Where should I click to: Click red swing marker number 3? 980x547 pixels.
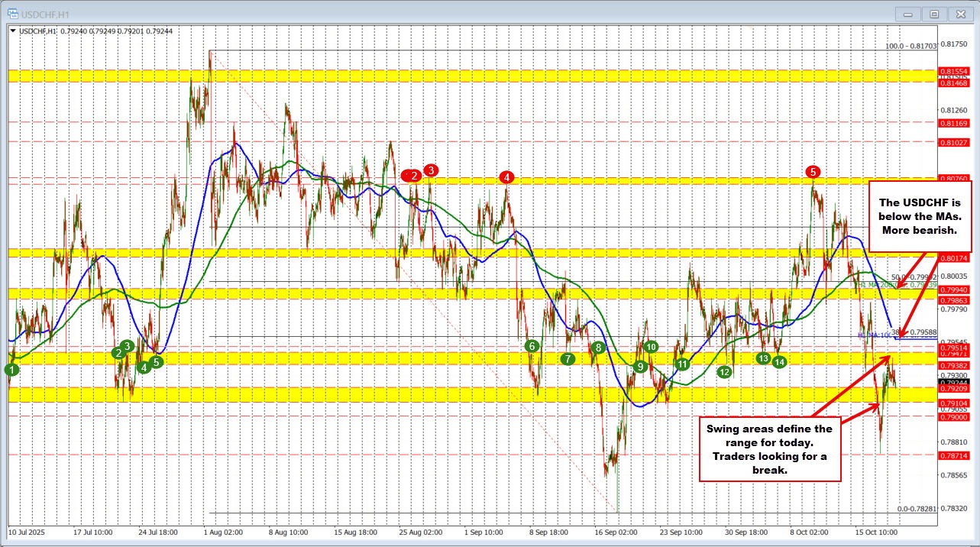pos(431,170)
